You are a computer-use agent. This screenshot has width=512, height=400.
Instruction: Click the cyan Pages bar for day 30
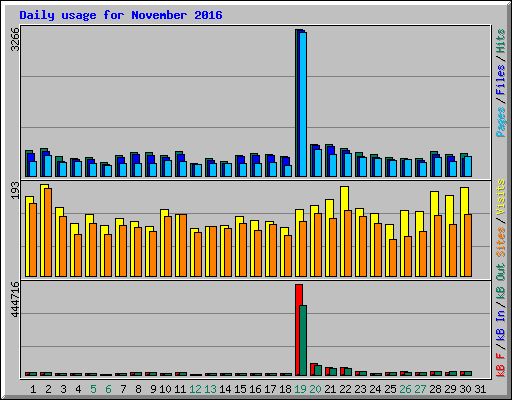[468, 166]
